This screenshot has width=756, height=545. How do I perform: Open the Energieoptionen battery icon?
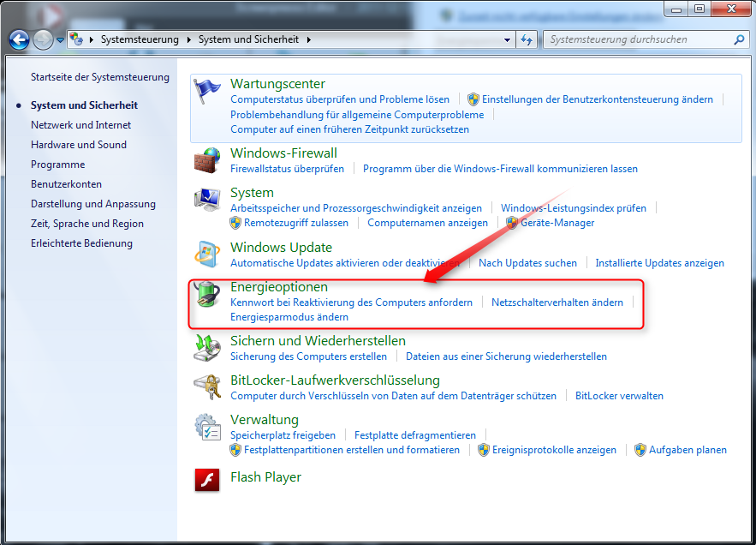click(207, 294)
